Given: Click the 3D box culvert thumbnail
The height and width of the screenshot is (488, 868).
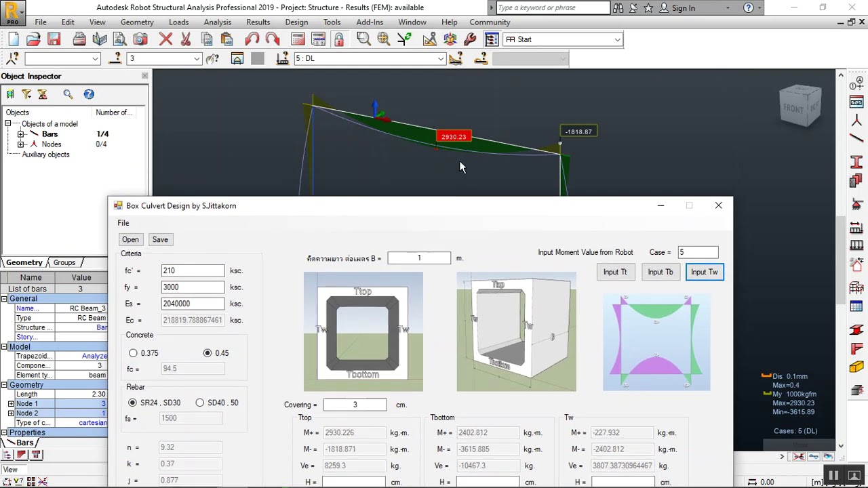Looking at the screenshot, I should click(516, 331).
